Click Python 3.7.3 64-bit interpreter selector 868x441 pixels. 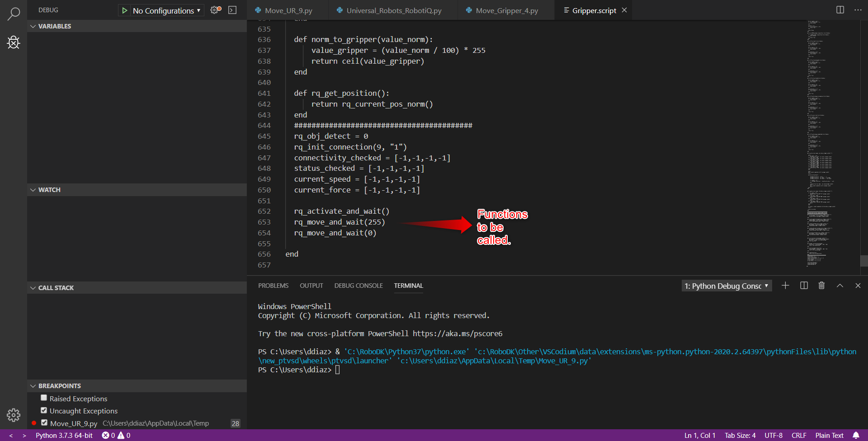click(64, 435)
